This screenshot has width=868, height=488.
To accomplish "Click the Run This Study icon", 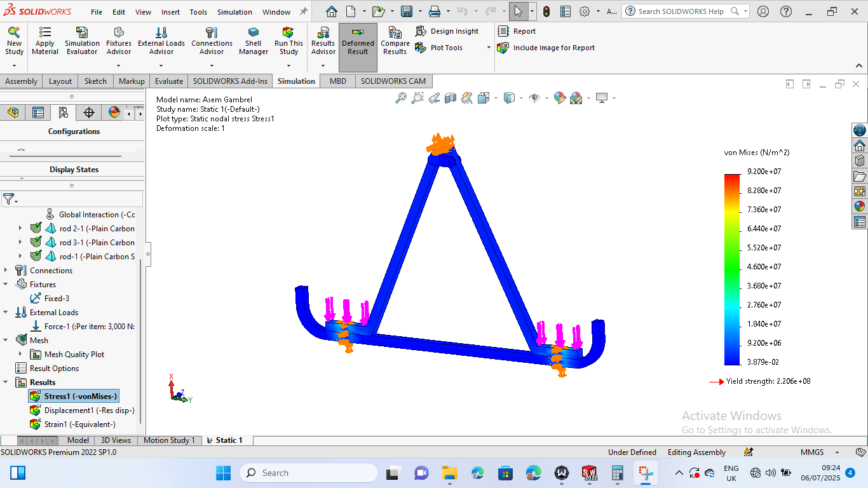I will [288, 33].
